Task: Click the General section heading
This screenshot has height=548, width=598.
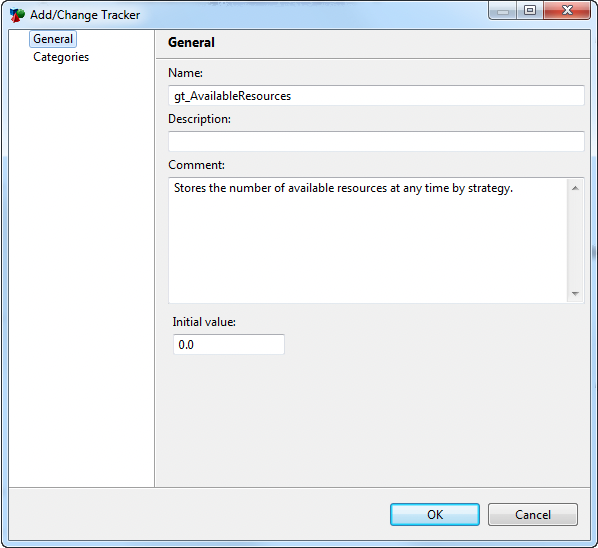Action: pos(191,43)
